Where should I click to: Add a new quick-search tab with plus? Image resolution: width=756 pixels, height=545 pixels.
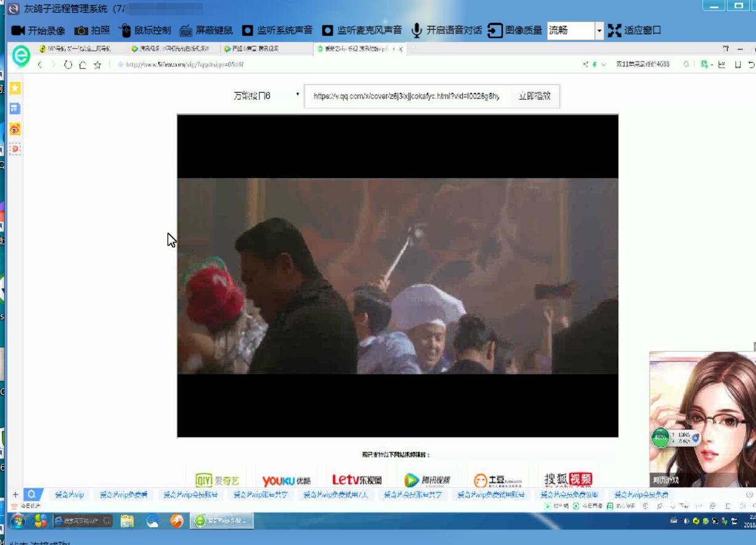pyautogui.click(x=15, y=495)
